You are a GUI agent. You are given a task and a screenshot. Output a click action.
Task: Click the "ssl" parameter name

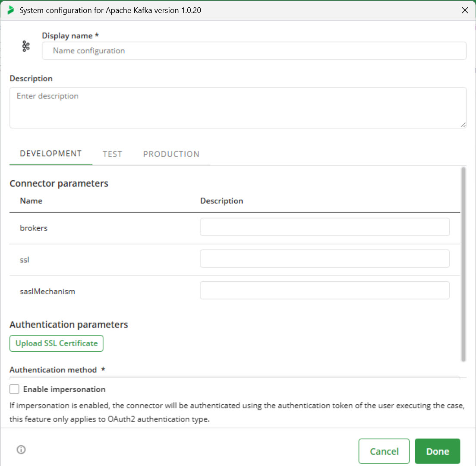tap(25, 260)
